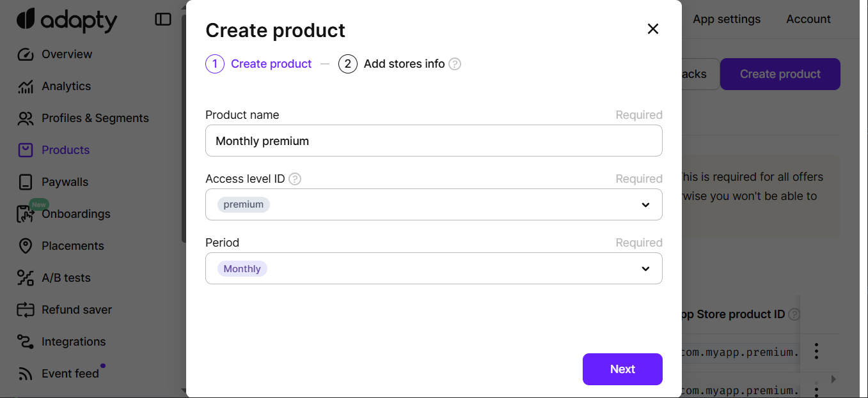Image resolution: width=868 pixels, height=398 pixels.
Task: Open Analytics chart icon in sidebar
Action: (25, 86)
